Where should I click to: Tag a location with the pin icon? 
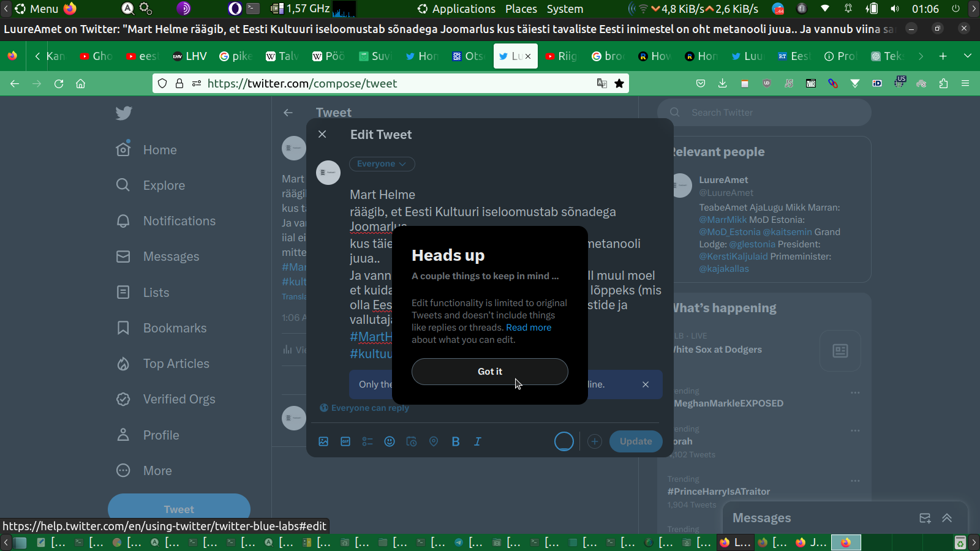click(434, 441)
